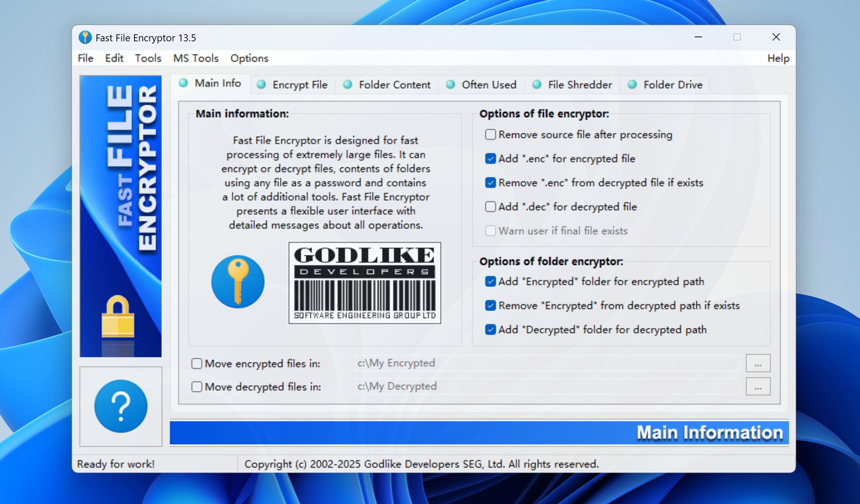Image resolution: width=860 pixels, height=504 pixels.
Task: Uncheck Remove "Encrypted" from decrypted path
Action: [x=490, y=305]
